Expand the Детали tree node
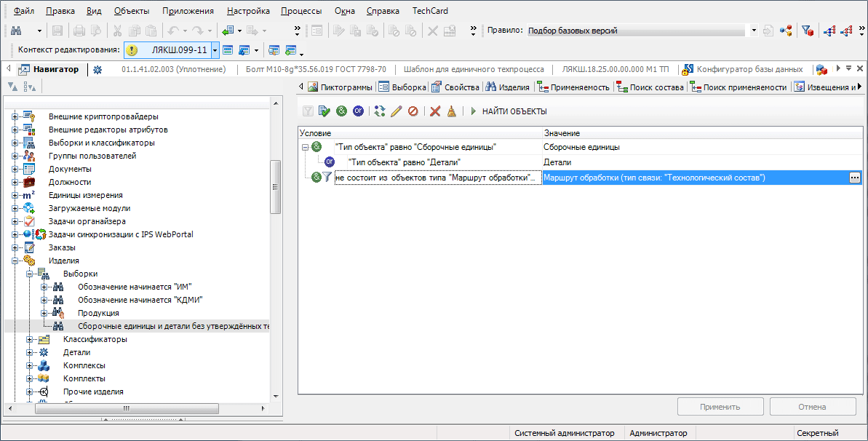Viewport: 868px width, 441px height. coord(30,352)
